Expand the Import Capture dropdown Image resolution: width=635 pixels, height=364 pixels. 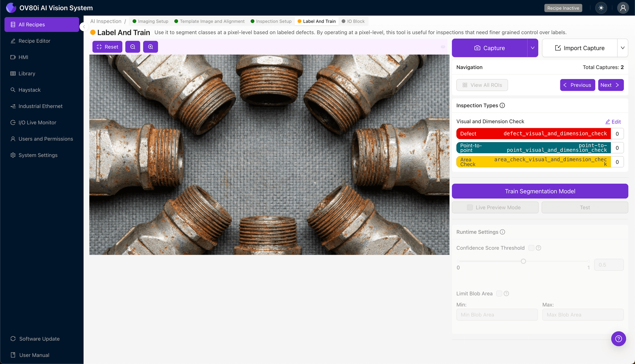623,48
